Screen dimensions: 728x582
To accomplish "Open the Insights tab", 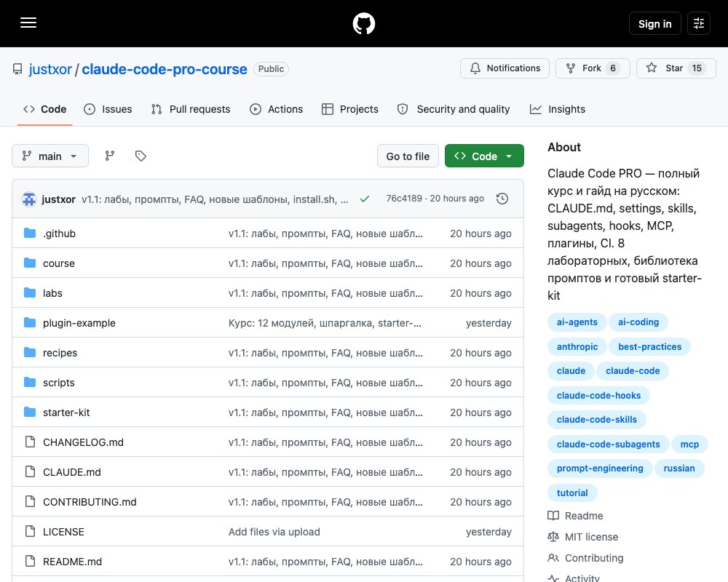I will 557,109.
